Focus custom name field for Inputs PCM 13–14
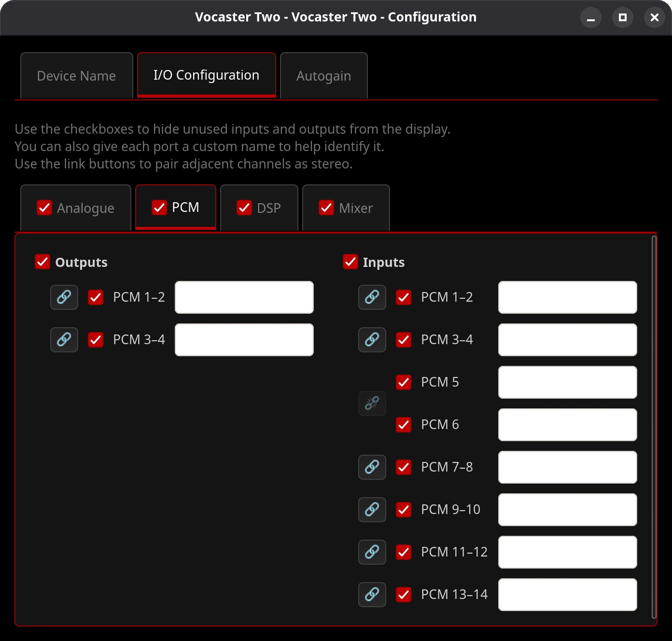672x641 pixels. 568,595
